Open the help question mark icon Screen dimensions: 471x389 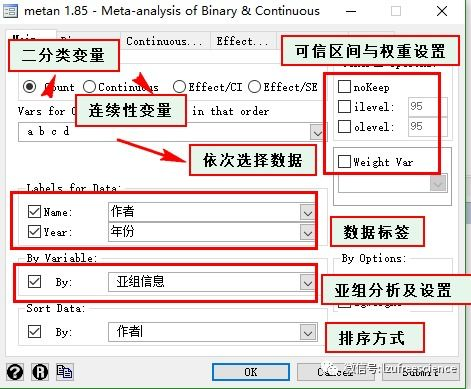tap(15, 372)
